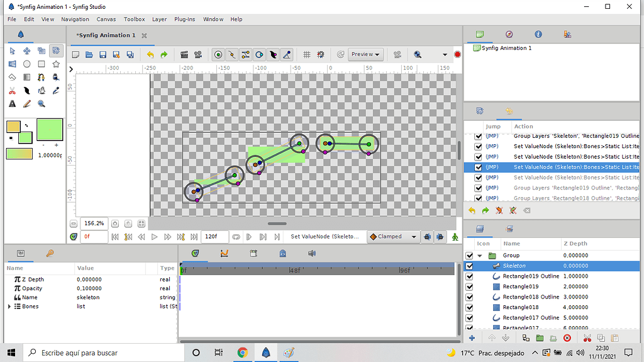644x362 pixels.
Task: Open the Layer menu
Action: pyautogui.click(x=159, y=20)
